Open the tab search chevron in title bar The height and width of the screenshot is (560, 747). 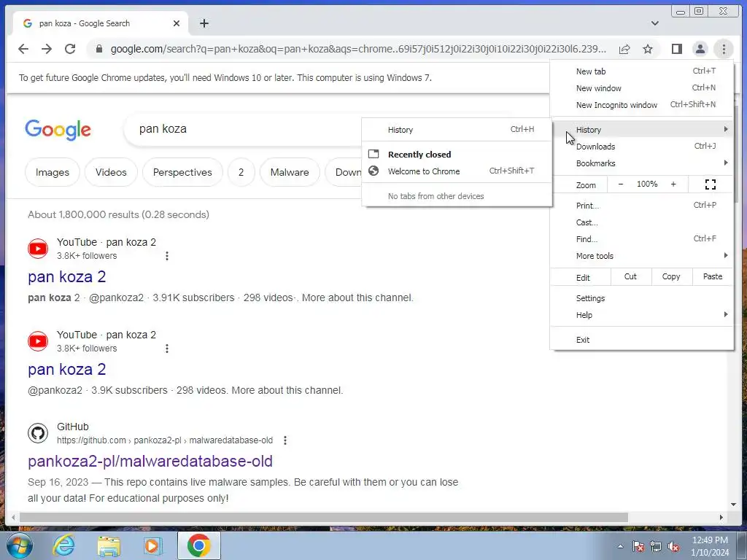click(x=655, y=23)
